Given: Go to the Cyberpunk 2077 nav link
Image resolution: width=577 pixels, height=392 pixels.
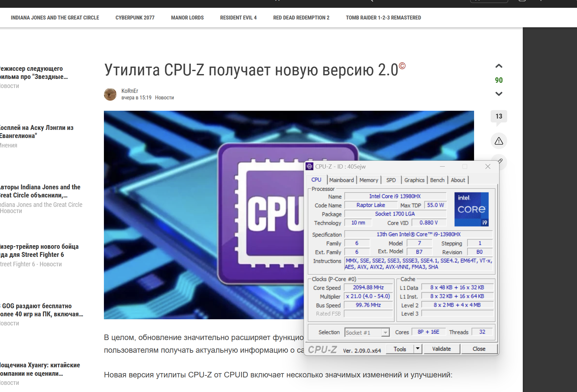Looking at the screenshot, I should (x=135, y=18).
